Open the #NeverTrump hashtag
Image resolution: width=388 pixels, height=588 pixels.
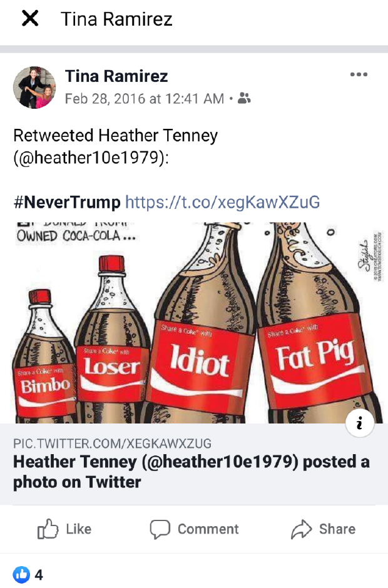tap(67, 202)
